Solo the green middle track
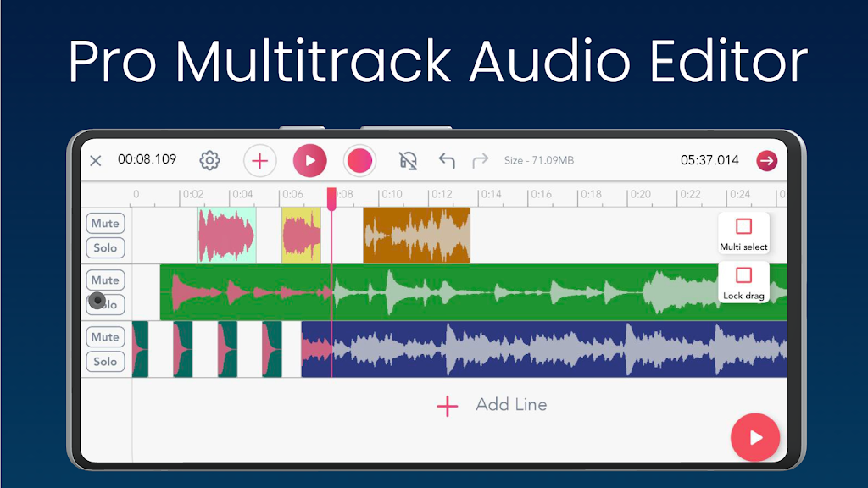The width and height of the screenshot is (868, 488). (104, 304)
